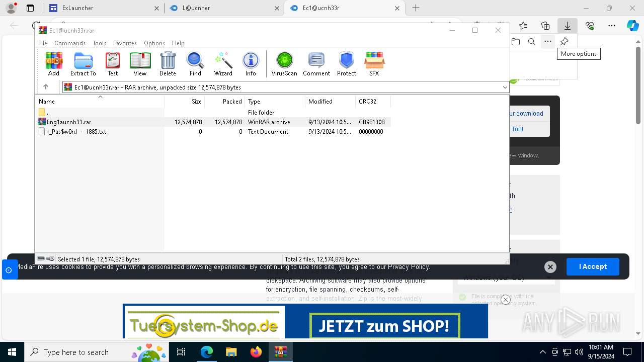Screen dimensions: 644x362
Task: Open File Explorer from taskbar
Action: 231,352
